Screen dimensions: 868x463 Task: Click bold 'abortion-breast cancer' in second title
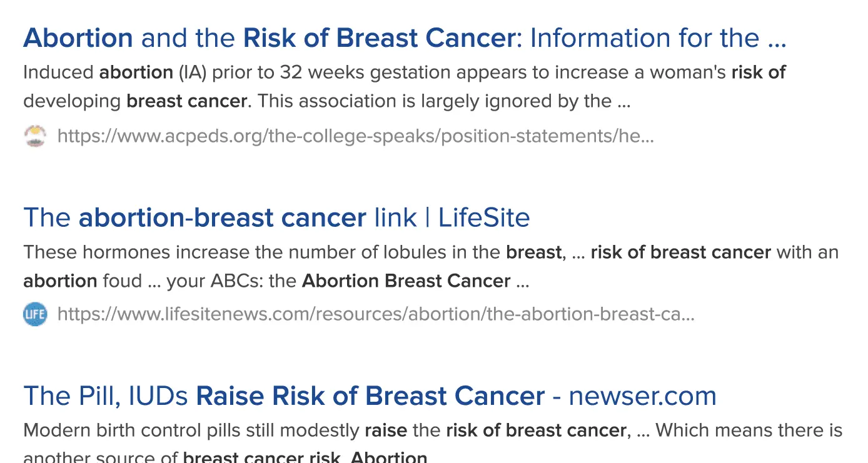tap(222, 217)
